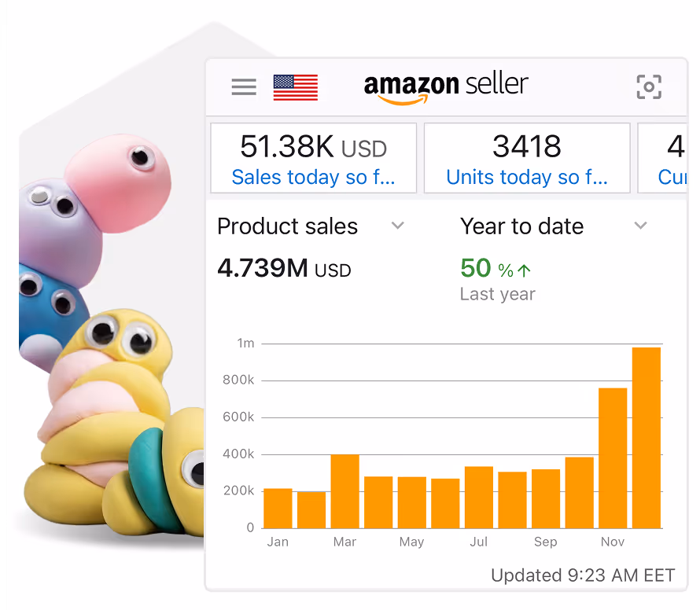700x610 pixels.
Task: Tap the Amazon Seller logo
Action: coord(446,85)
